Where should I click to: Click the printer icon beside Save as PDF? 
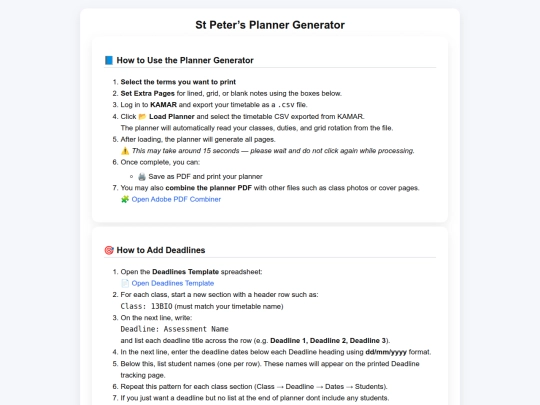(142, 177)
